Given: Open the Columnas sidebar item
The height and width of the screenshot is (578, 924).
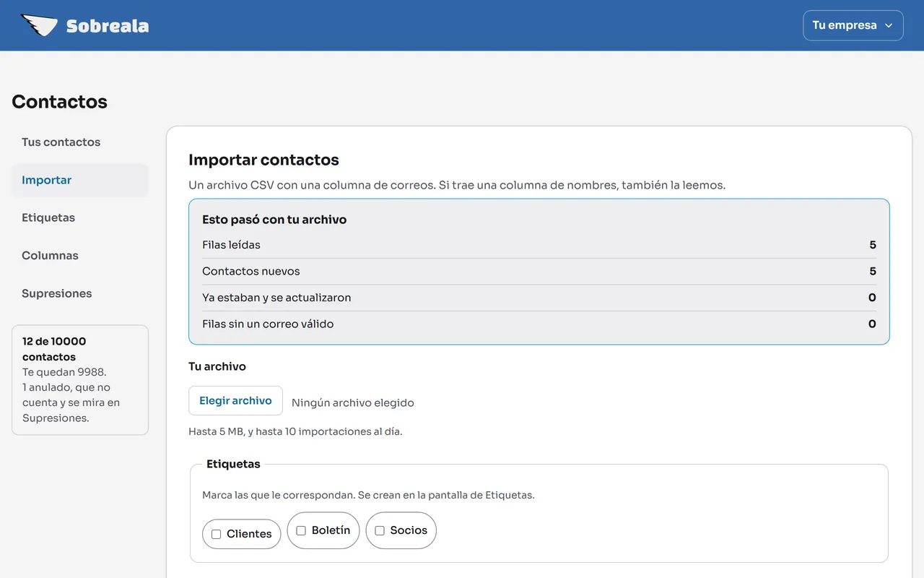Looking at the screenshot, I should pos(80,256).
